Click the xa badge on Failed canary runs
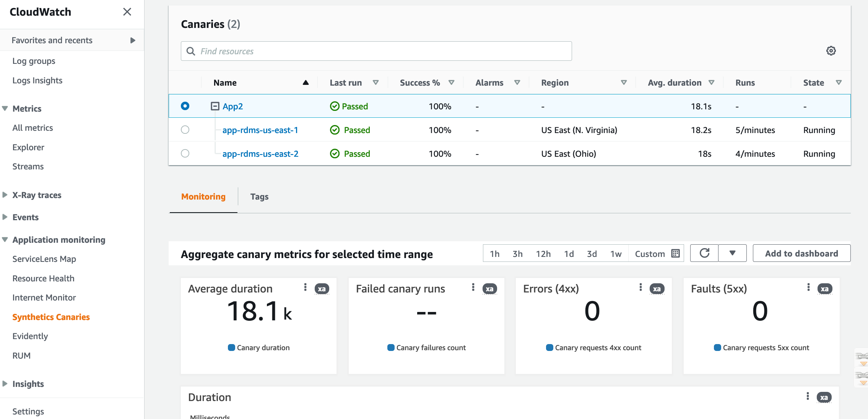 [x=489, y=289]
